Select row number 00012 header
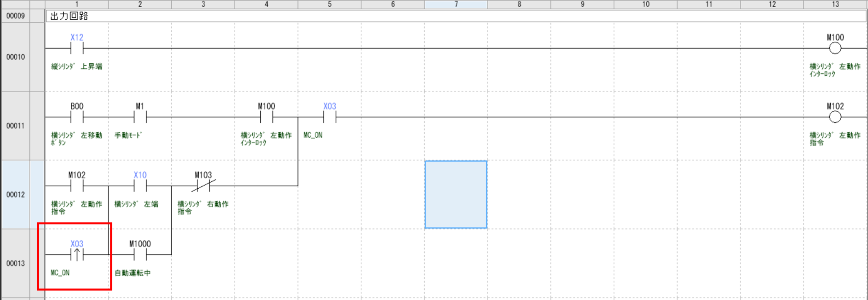868x300 pixels. coord(16,194)
